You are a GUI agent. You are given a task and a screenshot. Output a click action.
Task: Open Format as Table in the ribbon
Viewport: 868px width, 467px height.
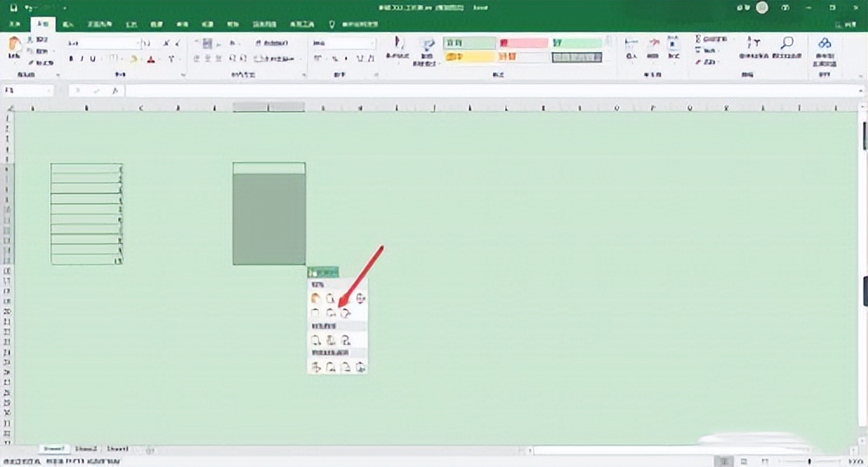(x=426, y=51)
